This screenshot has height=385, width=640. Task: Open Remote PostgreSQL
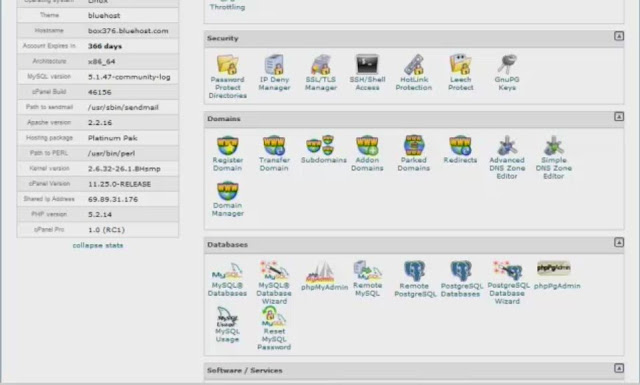(x=415, y=279)
